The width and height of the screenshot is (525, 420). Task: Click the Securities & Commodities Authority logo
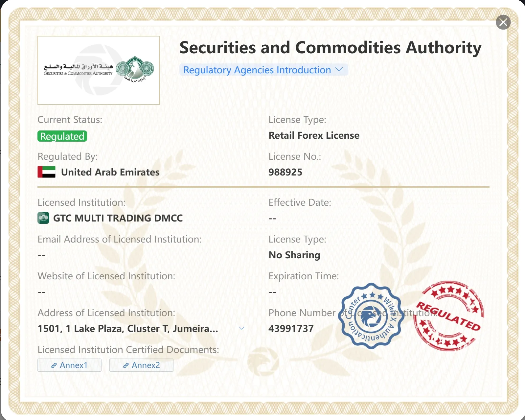[x=99, y=70]
